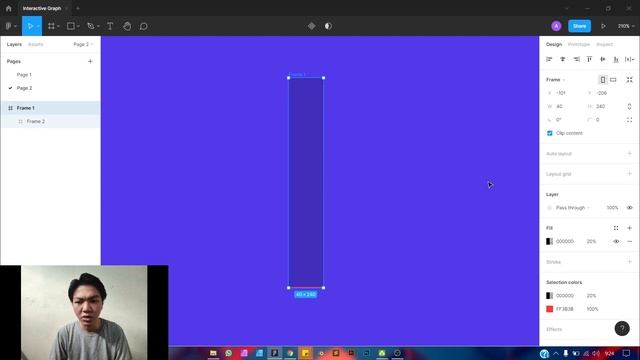Toggle the Clip content checkbox
Image resolution: width=640 pixels, height=360 pixels.
[x=549, y=133]
